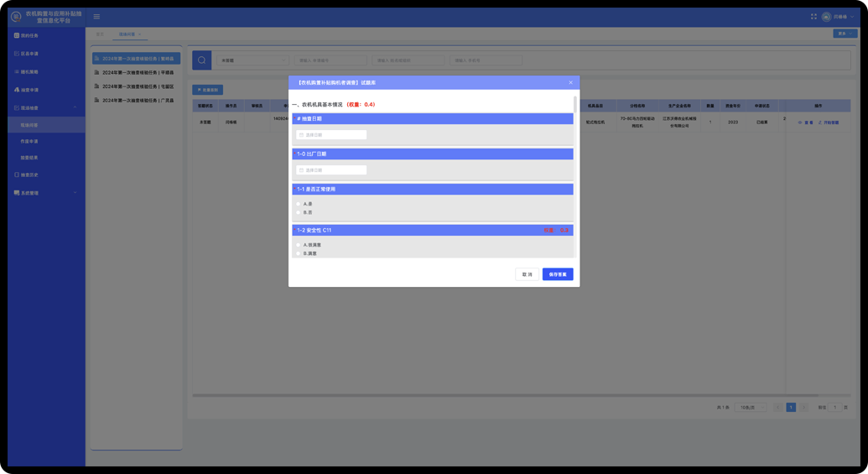Click the hamburger menu collapse icon
Viewport: 868px width, 474px height.
pos(96,17)
